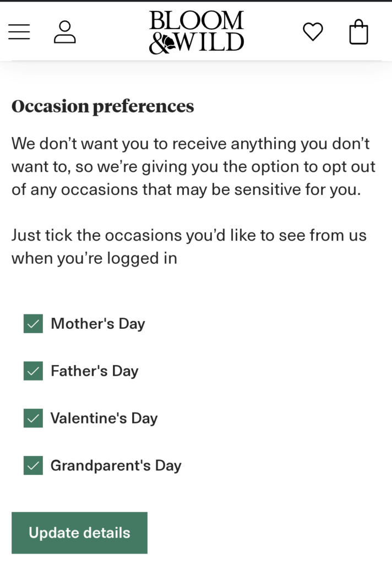Disable Father's Day occasion emails
The image size is (392, 564).
pos(32,371)
